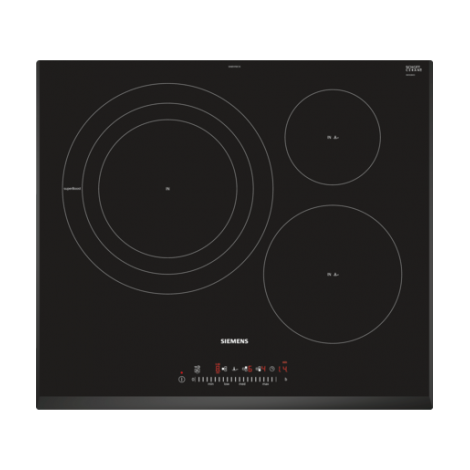Click the induction mark in the large zone center
The height and width of the screenshot is (470, 470).
coord(168,189)
